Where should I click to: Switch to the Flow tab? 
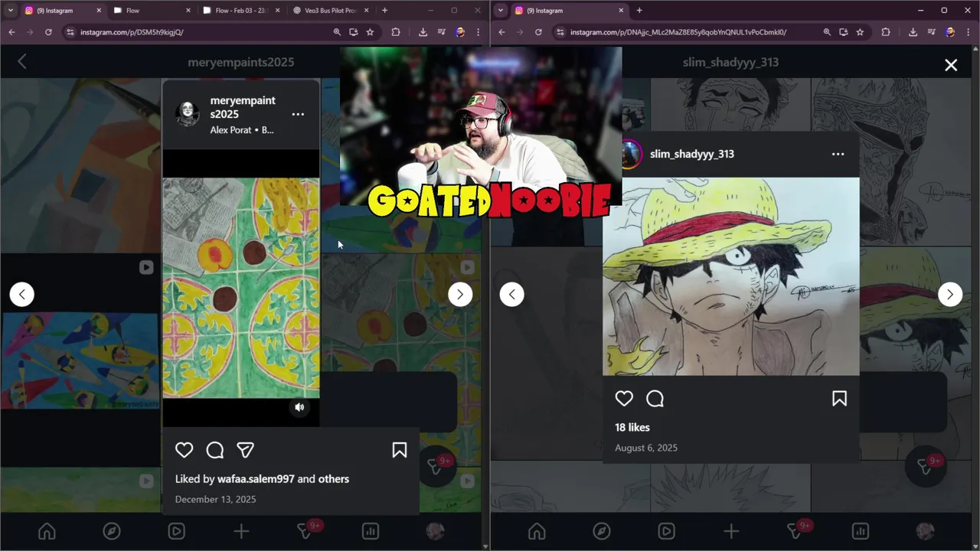coord(150,11)
